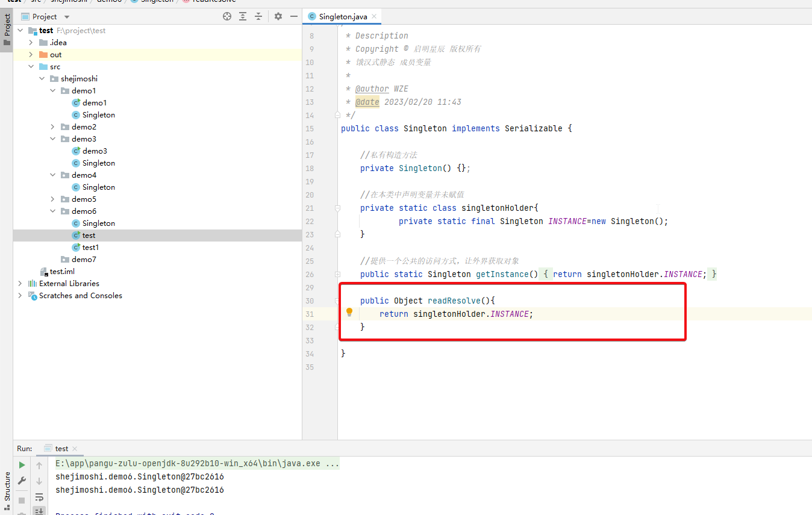Viewport: 812px width, 515px height.
Task: Collapse the test project root node
Action: [20, 31]
